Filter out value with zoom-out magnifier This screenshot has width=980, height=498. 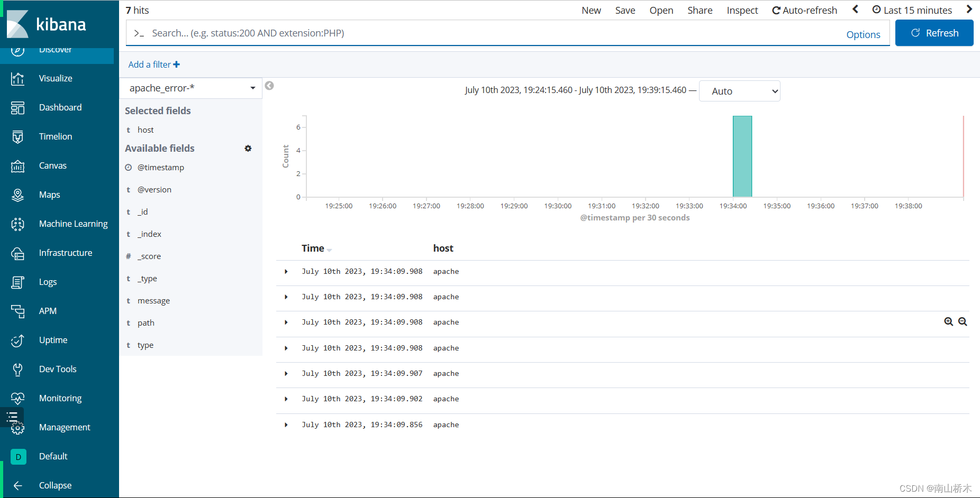pyautogui.click(x=963, y=321)
